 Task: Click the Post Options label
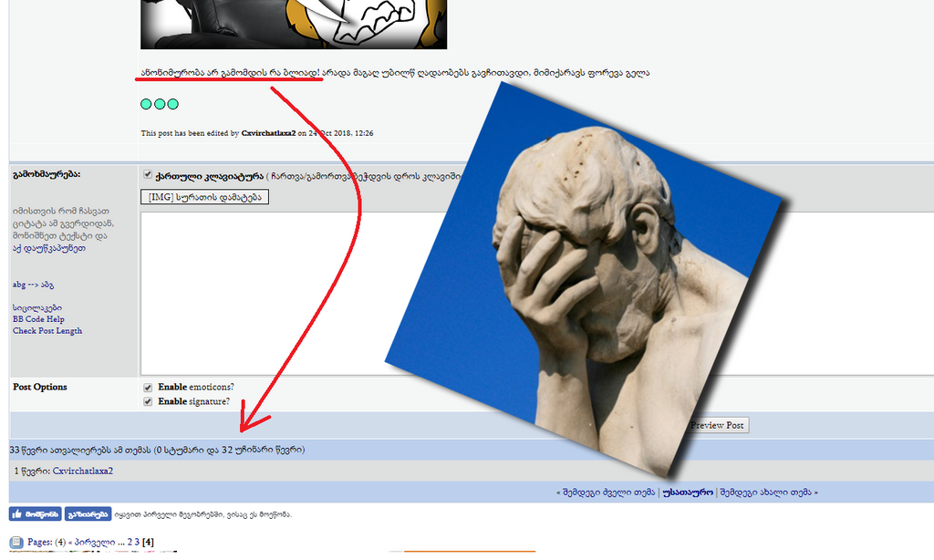click(x=40, y=388)
